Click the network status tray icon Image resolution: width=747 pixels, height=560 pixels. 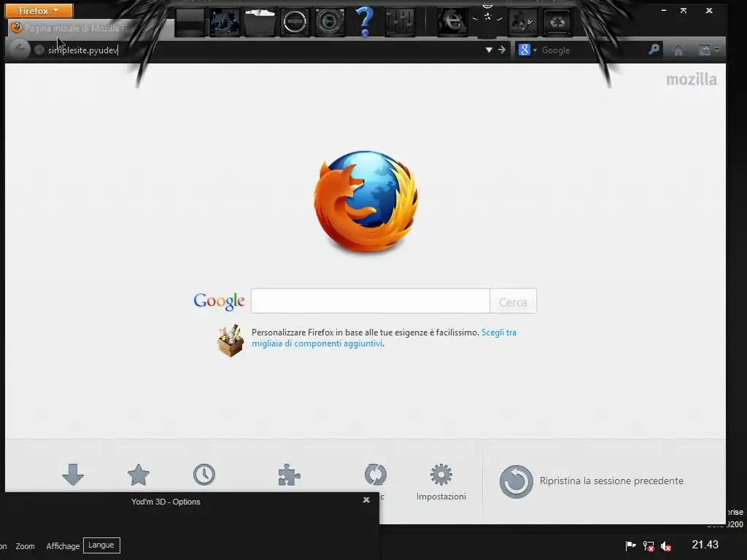coord(649,545)
